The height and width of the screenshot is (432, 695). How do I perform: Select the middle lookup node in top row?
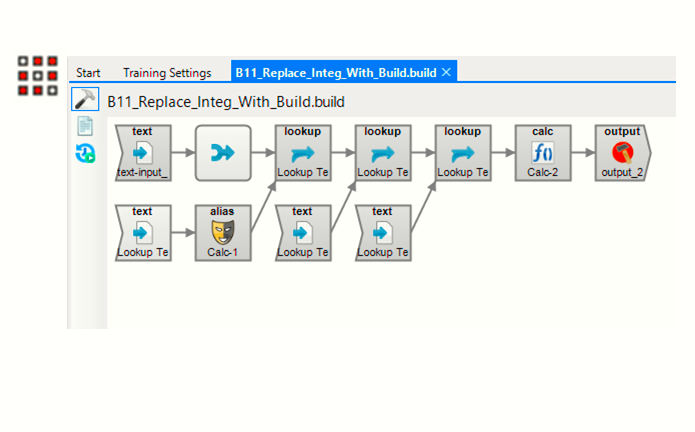(382, 153)
